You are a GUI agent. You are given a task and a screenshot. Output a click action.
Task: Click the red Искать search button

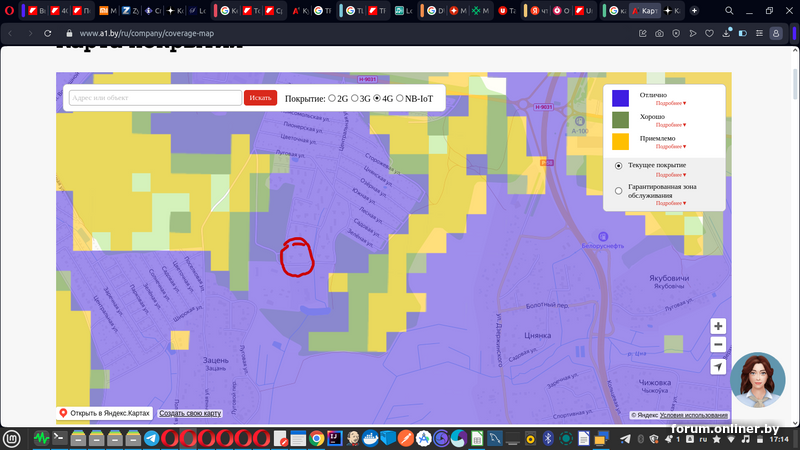[x=260, y=98]
